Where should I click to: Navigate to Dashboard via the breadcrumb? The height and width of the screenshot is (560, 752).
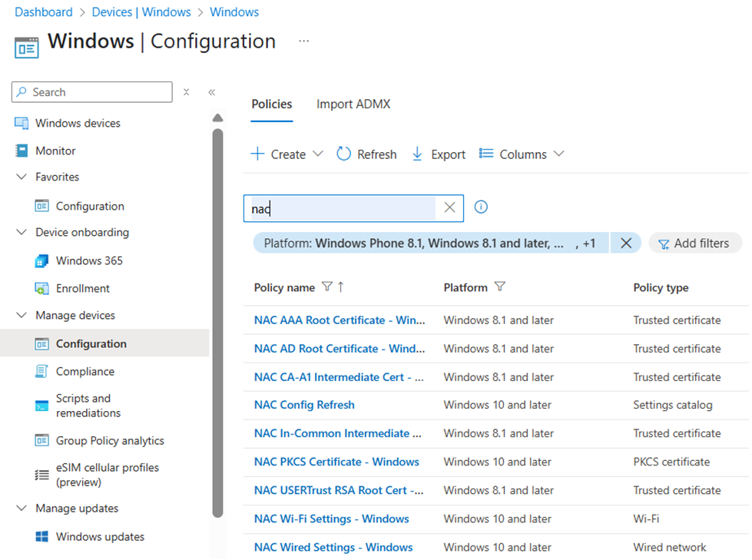coord(44,12)
